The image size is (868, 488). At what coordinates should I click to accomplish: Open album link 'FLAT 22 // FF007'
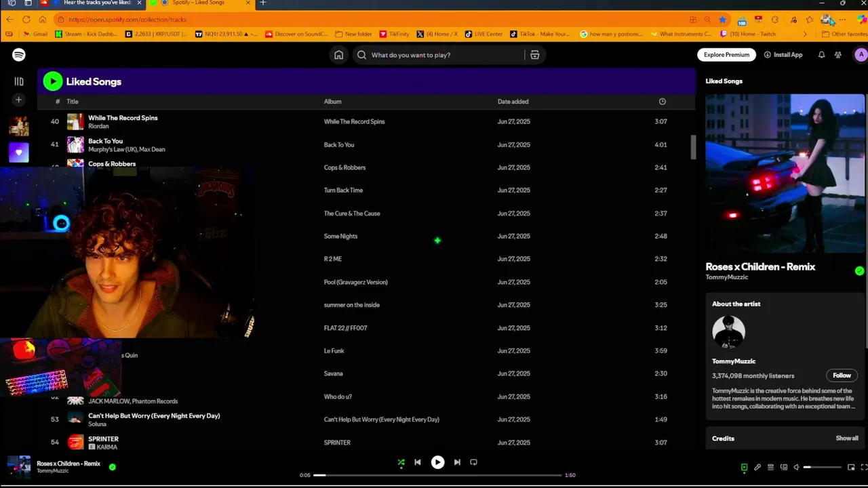pyautogui.click(x=346, y=328)
